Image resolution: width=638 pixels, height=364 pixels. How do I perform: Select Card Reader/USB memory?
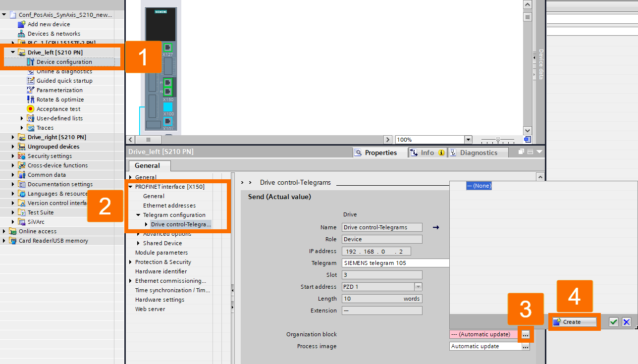pos(53,241)
